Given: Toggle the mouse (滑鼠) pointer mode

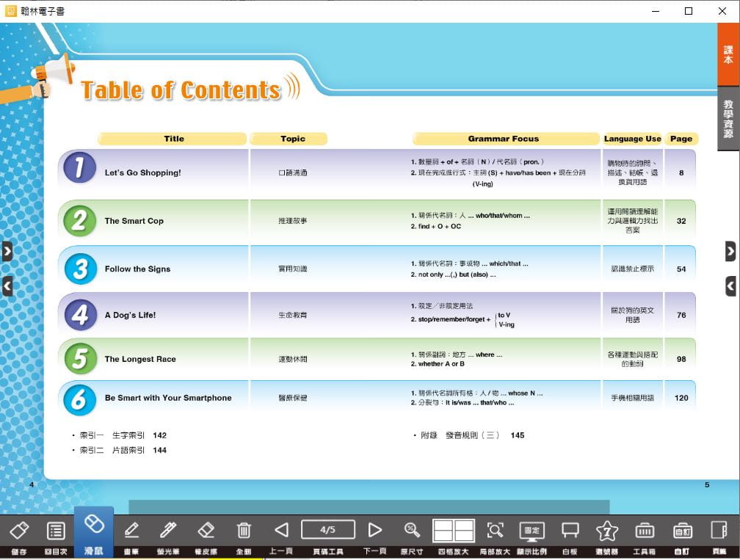Looking at the screenshot, I should click(93, 525).
